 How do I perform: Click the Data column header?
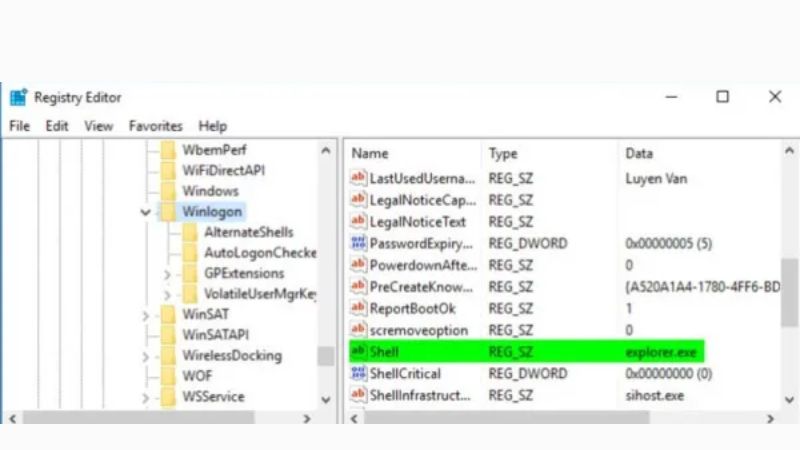(x=638, y=153)
